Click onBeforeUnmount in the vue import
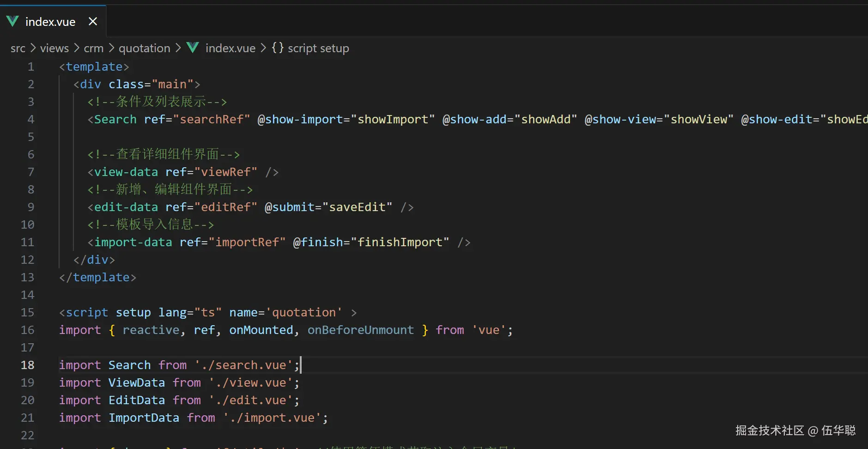The image size is (868, 449). click(361, 330)
